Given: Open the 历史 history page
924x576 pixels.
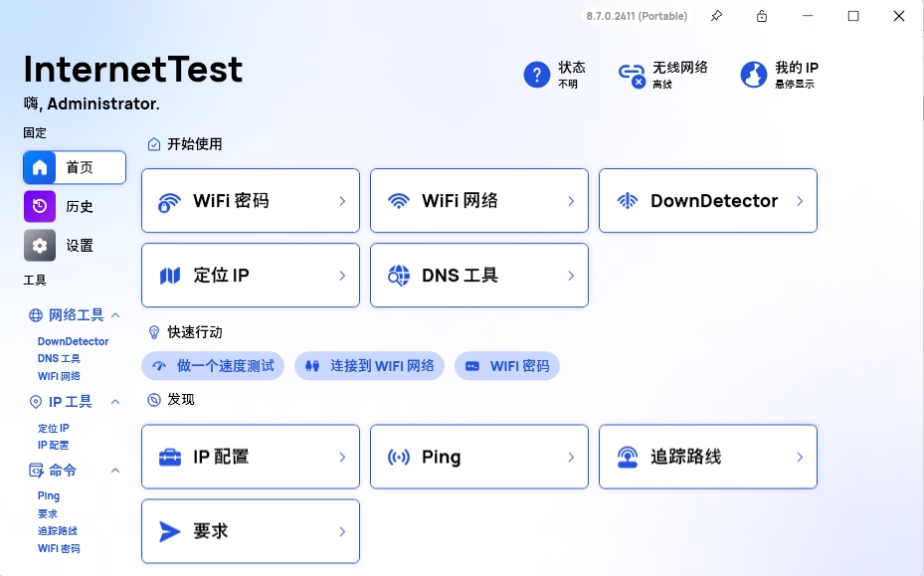Looking at the screenshot, I should click(x=75, y=206).
